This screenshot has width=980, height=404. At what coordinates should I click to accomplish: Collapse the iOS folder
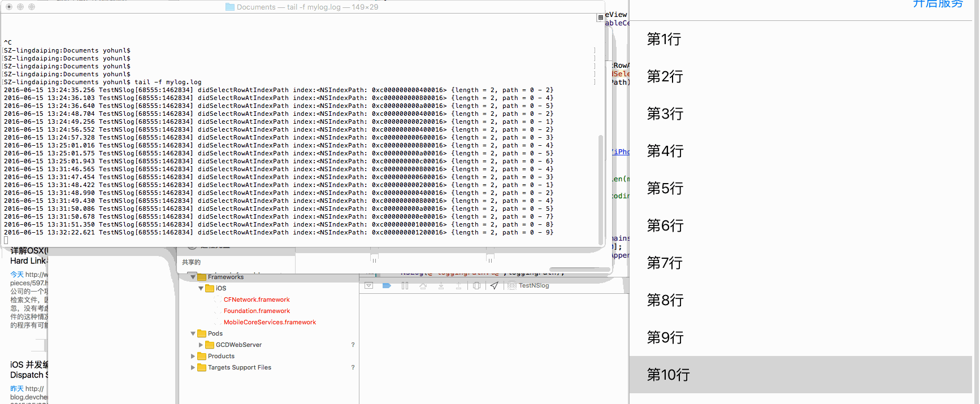201,288
